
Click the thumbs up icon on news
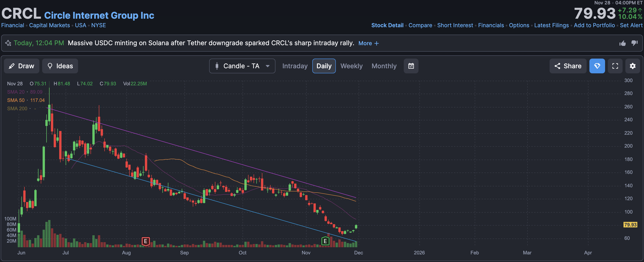coord(622,43)
